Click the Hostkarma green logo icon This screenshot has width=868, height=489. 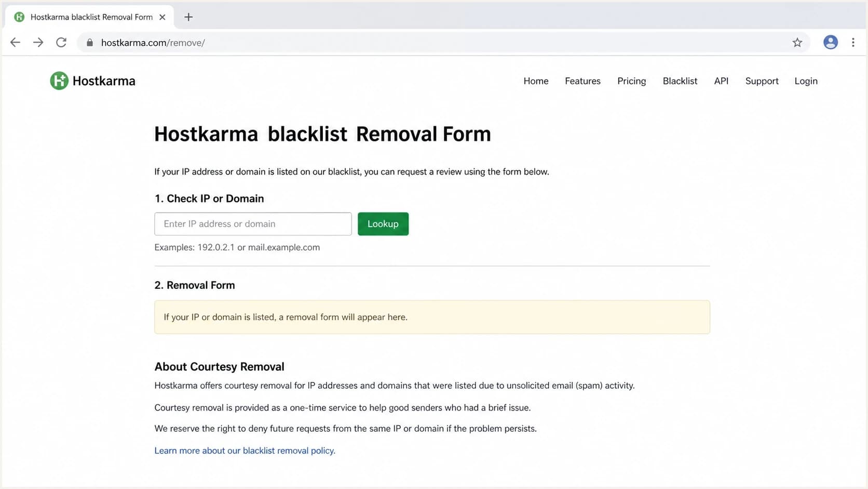click(59, 81)
